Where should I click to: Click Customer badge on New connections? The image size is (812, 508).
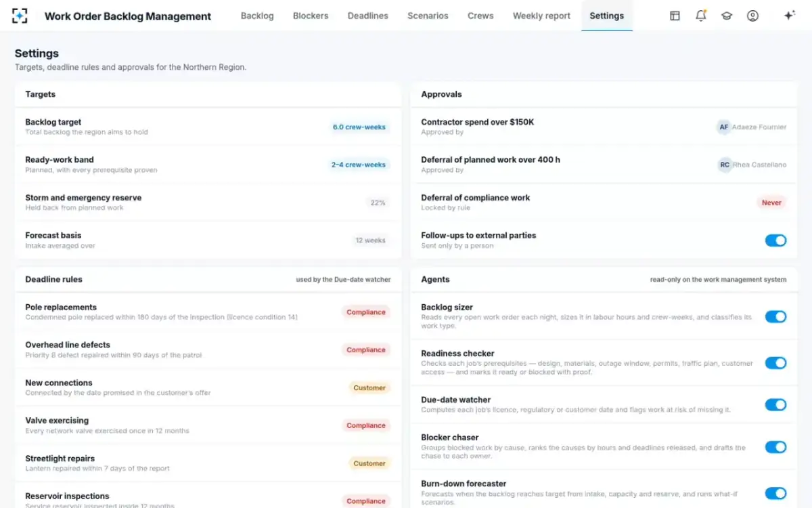[369, 388]
